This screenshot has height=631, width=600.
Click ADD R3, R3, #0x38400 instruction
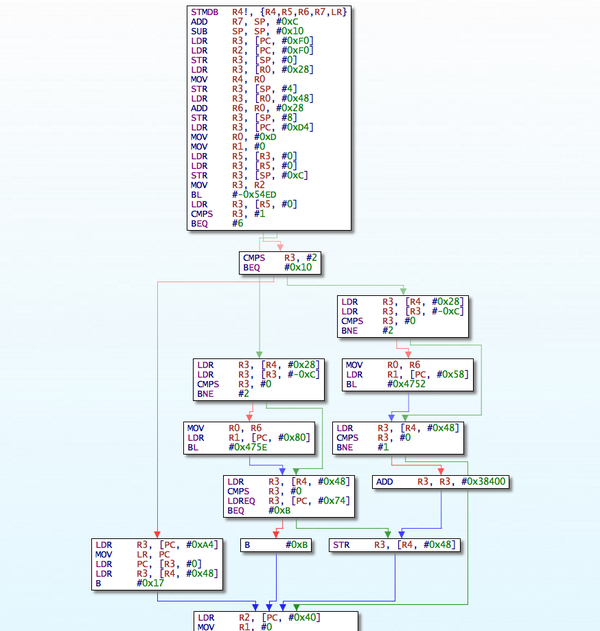[441, 482]
